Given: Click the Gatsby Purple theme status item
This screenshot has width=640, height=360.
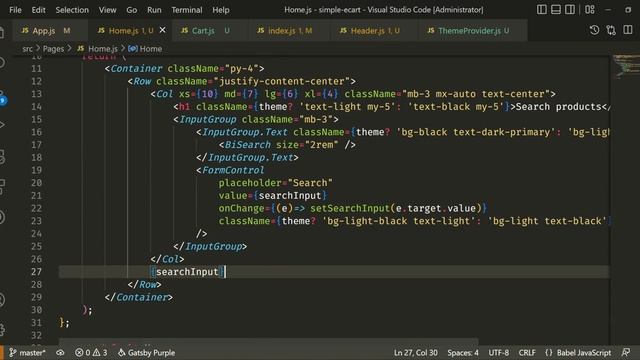Looking at the screenshot, I should [147, 353].
